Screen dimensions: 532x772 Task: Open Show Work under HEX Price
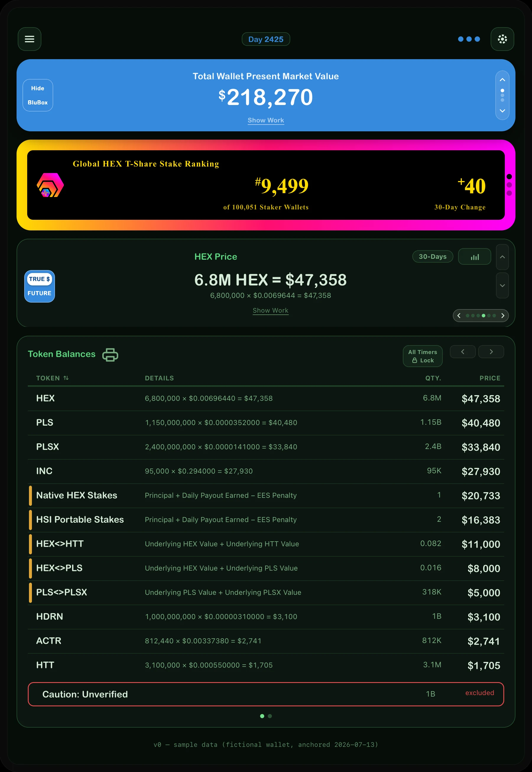(270, 310)
